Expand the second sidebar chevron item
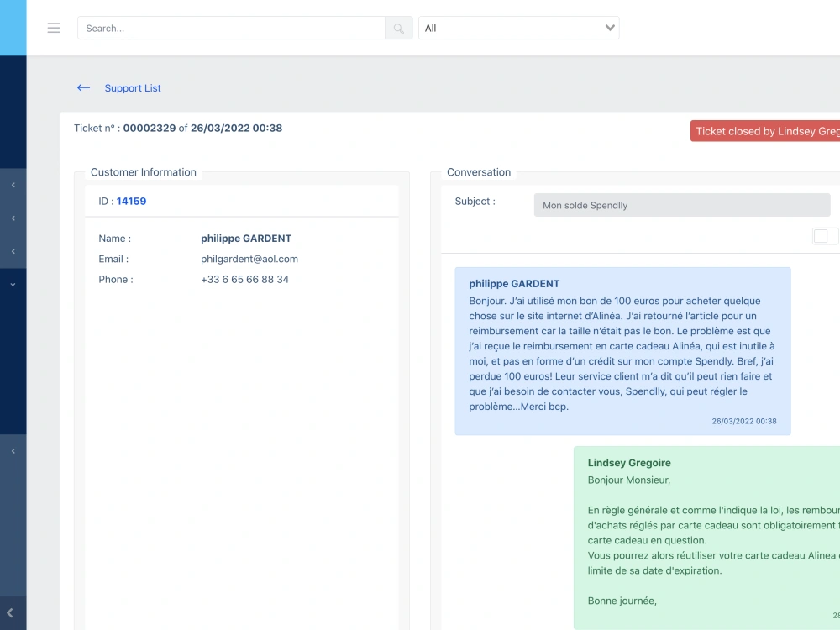Screen dimensions: 840x630 (x=13, y=218)
